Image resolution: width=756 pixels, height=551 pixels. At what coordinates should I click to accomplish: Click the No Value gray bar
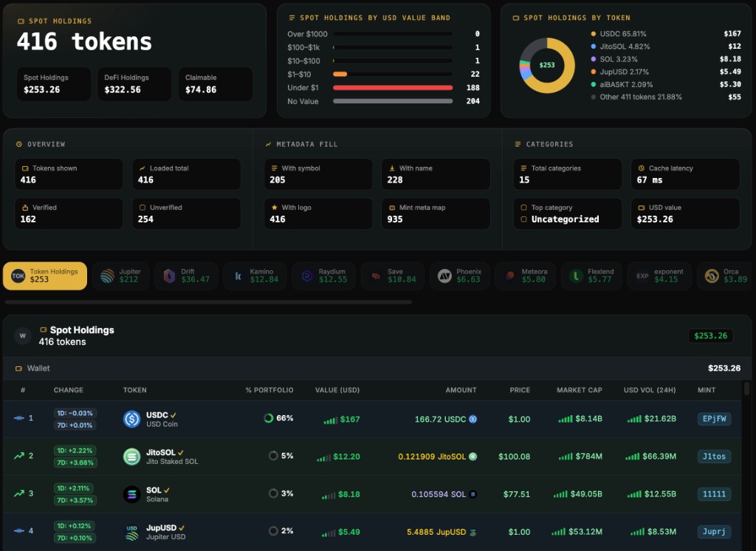[393, 101]
